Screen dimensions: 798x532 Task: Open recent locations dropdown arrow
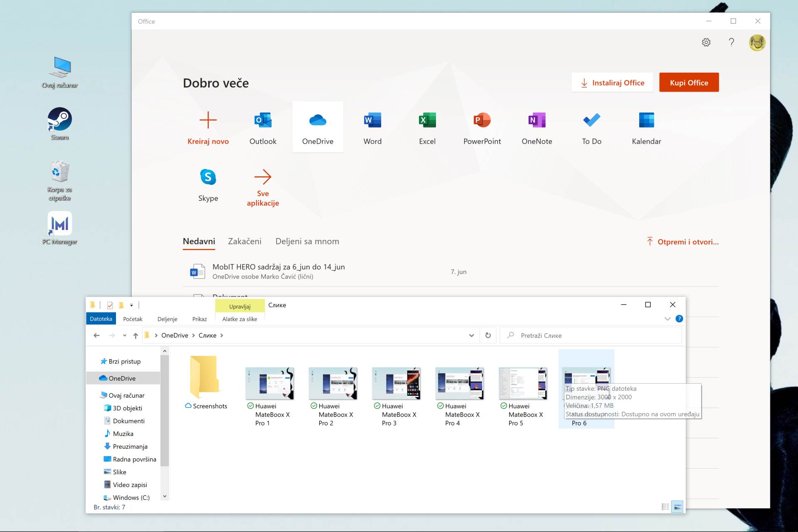124,335
